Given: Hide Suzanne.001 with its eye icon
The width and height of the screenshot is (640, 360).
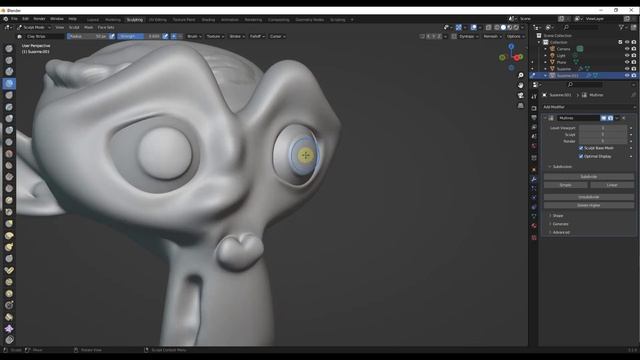Looking at the screenshot, I should point(627,76).
